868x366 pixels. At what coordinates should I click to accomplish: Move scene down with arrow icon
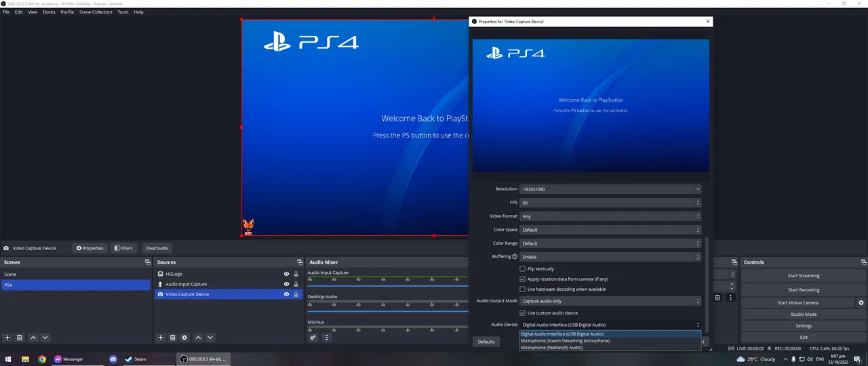coord(45,338)
